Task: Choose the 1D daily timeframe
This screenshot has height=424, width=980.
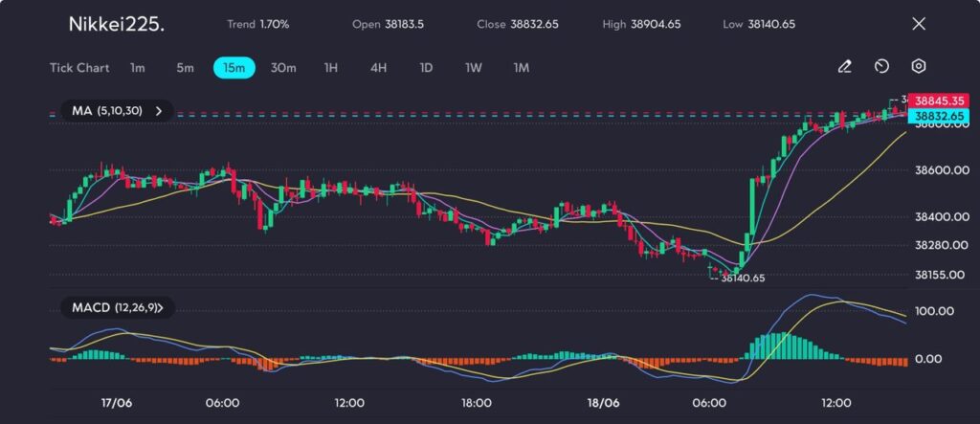Action: (x=427, y=68)
